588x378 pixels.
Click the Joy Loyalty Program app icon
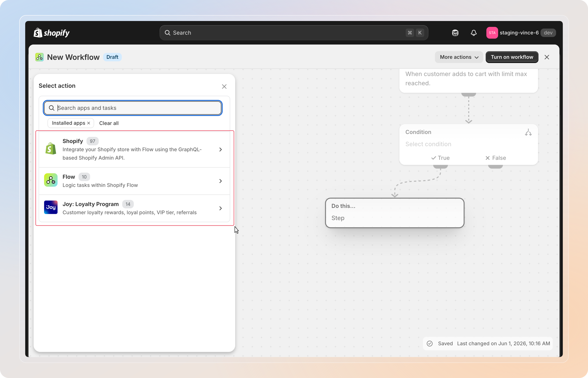pos(51,207)
